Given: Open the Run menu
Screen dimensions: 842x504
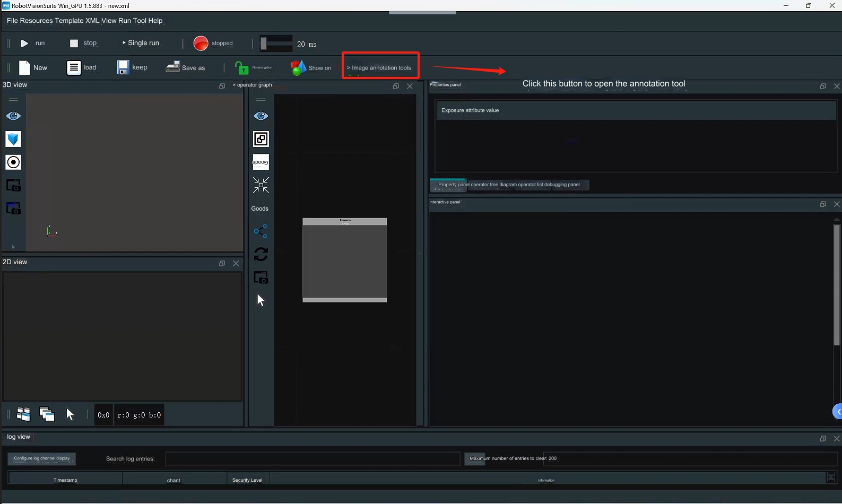Looking at the screenshot, I should pos(124,21).
